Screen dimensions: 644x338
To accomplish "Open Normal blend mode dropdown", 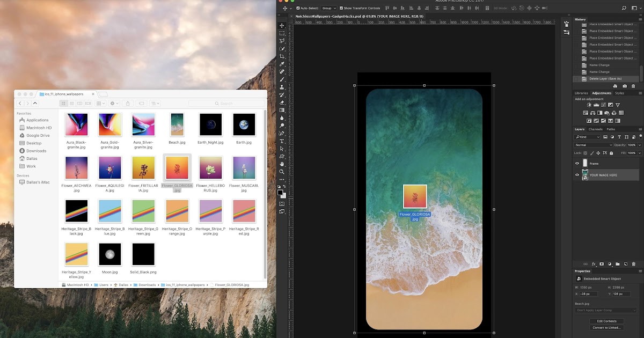I will click(594, 145).
